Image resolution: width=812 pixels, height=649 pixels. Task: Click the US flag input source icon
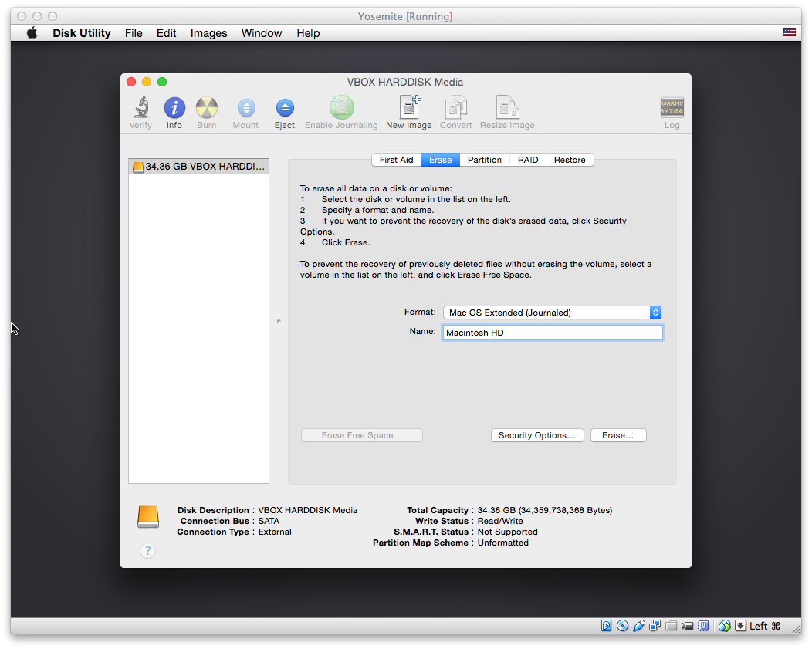coord(789,32)
